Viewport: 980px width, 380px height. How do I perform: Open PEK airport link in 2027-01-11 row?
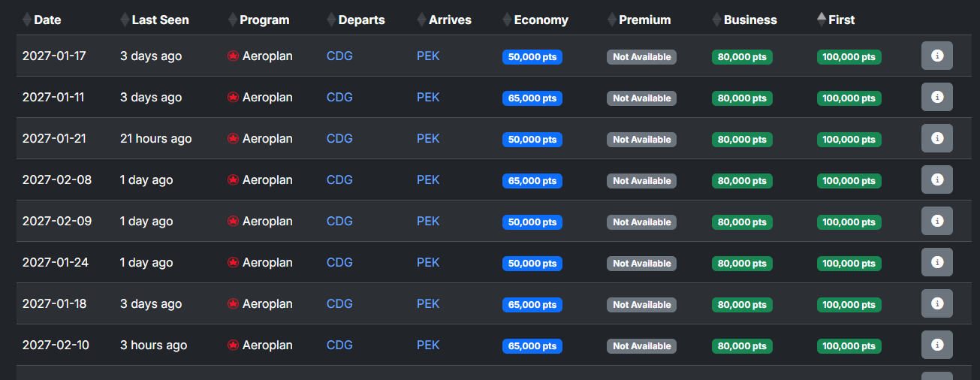(x=428, y=98)
